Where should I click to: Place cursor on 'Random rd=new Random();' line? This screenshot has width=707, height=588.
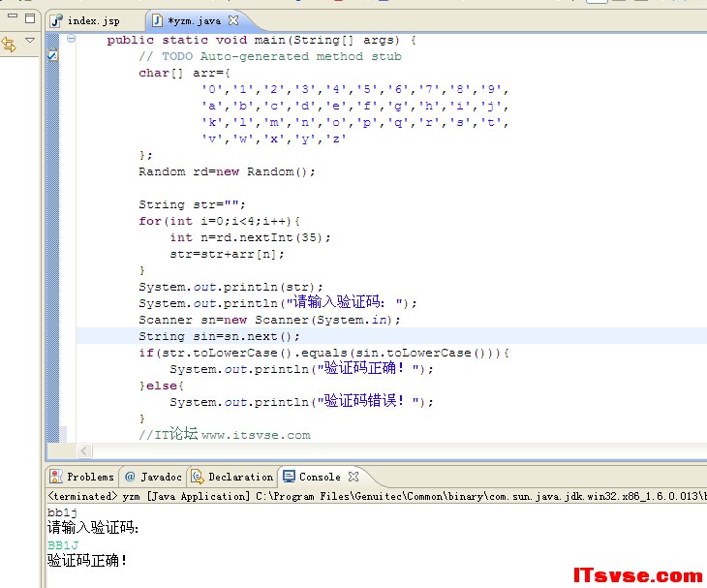point(227,171)
